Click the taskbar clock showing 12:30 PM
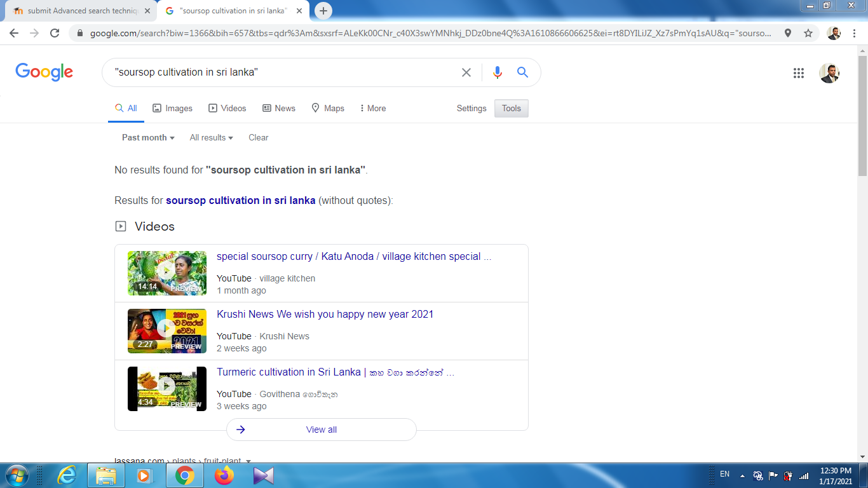Screen dimensions: 868x488 pyautogui.click(x=836, y=476)
